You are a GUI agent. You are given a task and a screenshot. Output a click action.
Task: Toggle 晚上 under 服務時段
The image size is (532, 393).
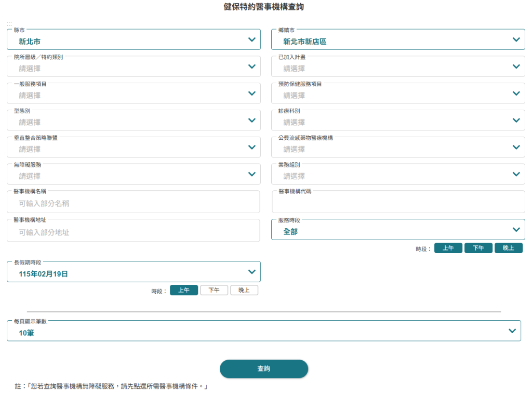508,248
